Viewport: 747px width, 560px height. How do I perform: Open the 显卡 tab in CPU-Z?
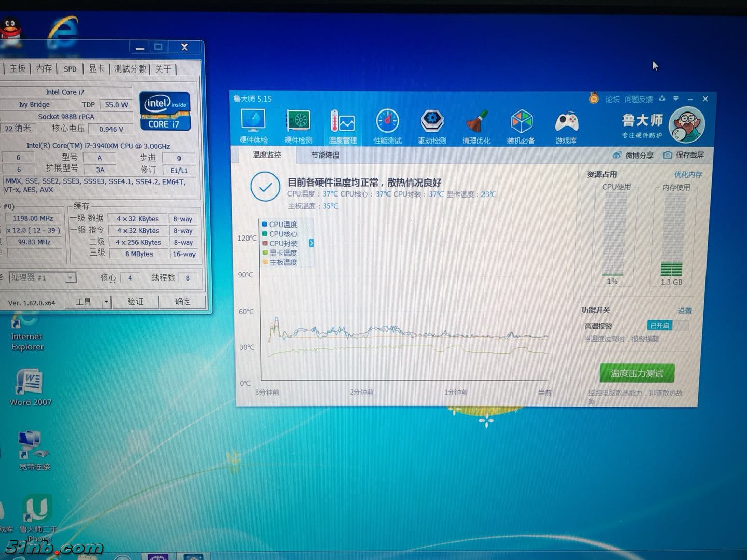click(96, 68)
